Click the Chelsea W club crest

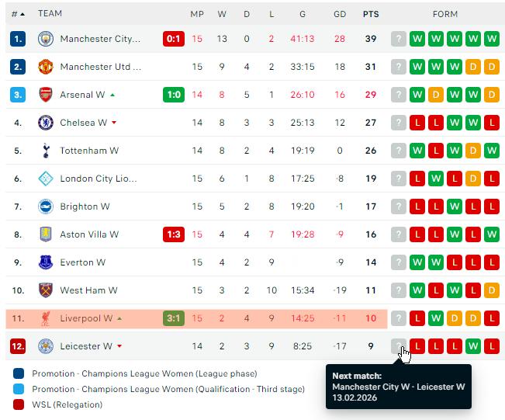(x=46, y=123)
